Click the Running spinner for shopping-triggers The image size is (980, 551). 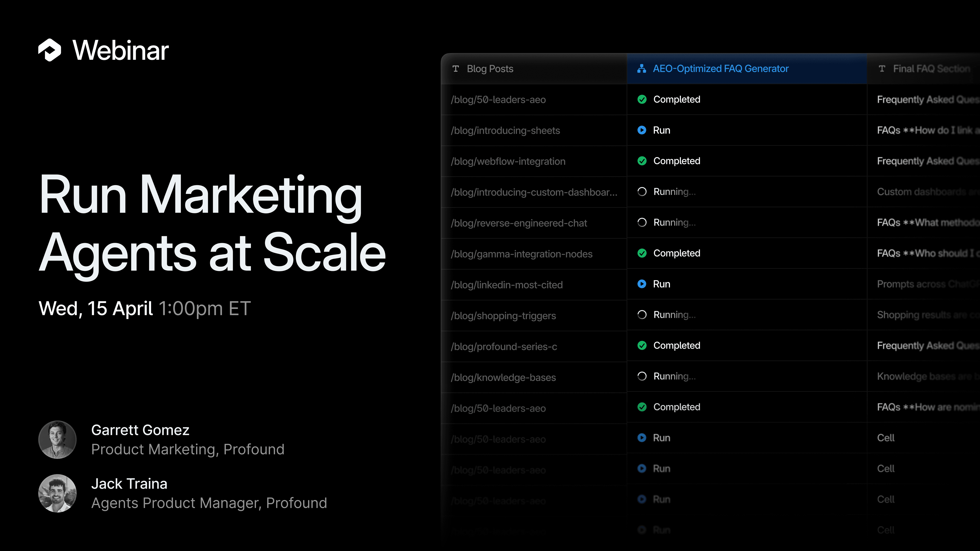(x=642, y=315)
